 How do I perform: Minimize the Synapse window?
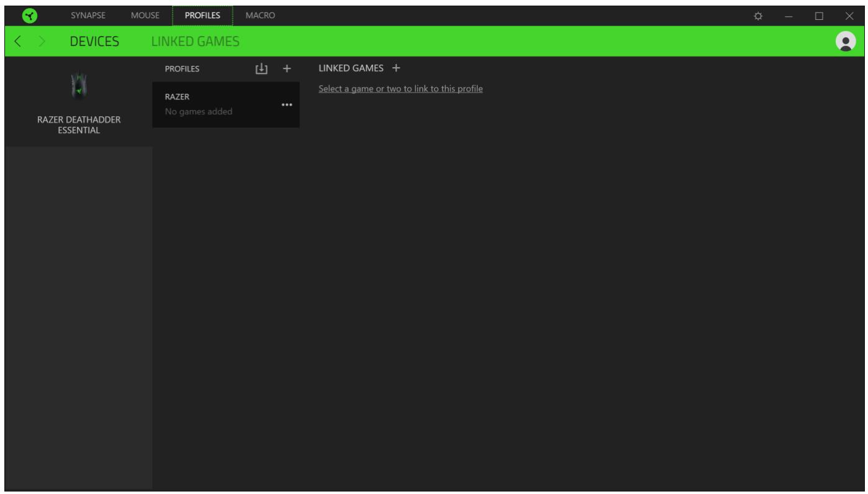(x=789, y=15)
